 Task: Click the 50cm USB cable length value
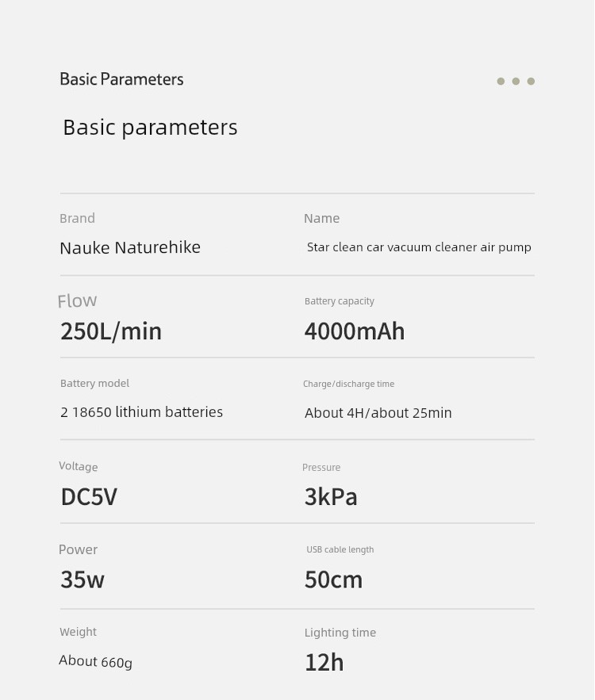pos(334,580)
